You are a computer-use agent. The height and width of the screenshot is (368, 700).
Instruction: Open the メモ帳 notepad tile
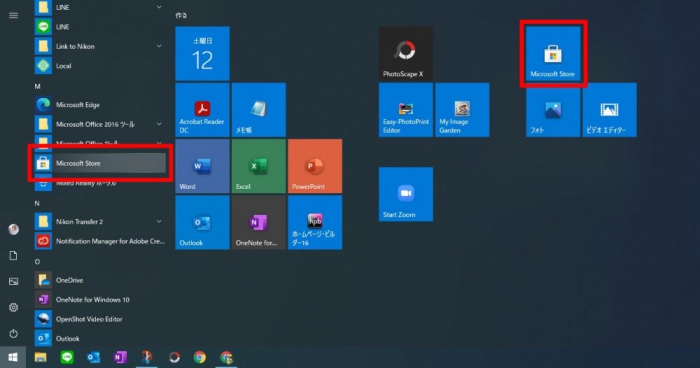[258, 110]
